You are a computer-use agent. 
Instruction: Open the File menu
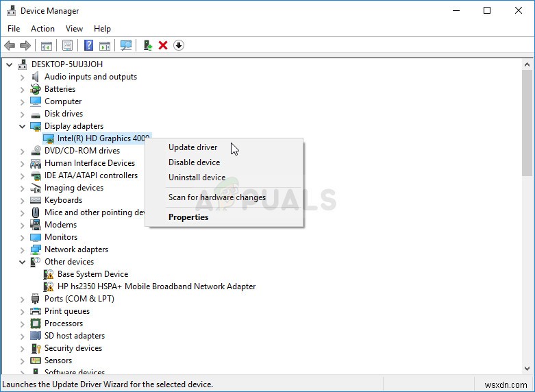(14, 29)
